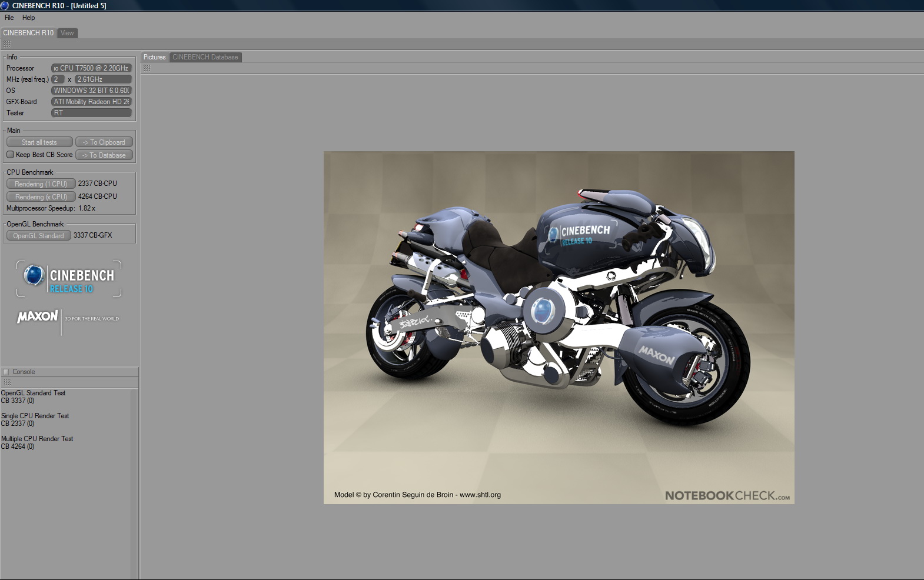
Task: Click the OS field showing WINDOWS 32 BIT
Action: click(91, 91)
